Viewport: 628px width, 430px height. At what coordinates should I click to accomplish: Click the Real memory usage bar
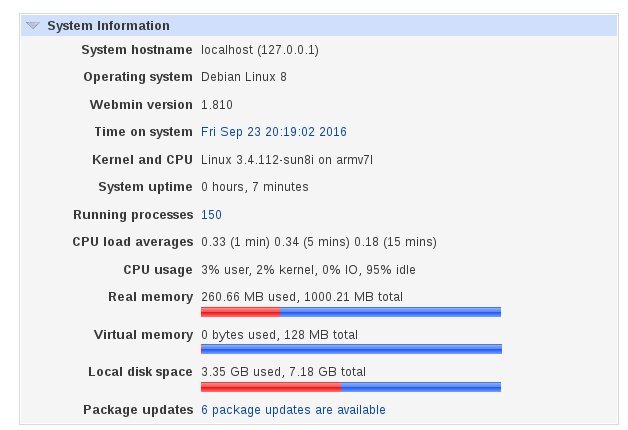click(x=351, y=312)
